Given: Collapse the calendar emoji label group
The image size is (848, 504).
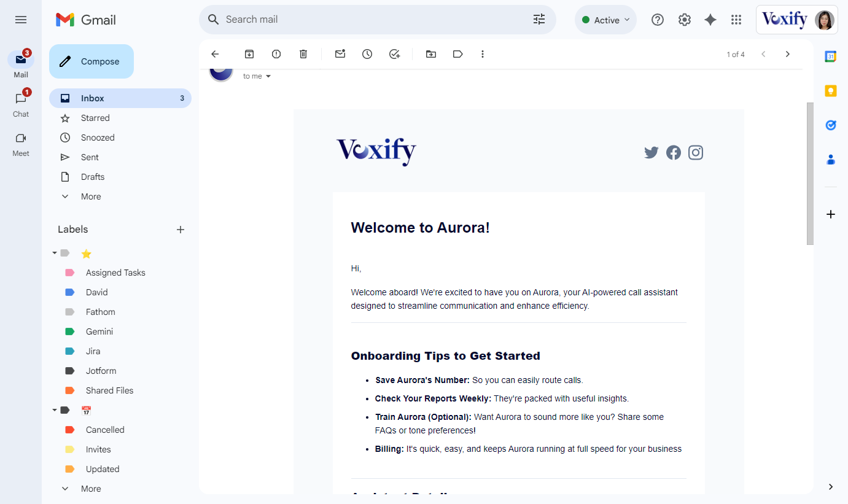Looking at the screenshot, I should tap(55, 410).
